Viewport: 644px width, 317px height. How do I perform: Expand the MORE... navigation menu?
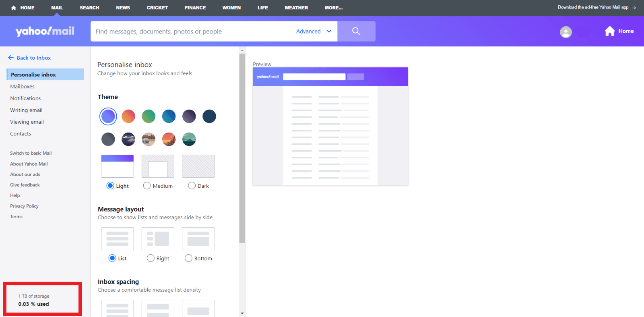click(x=334, y=8)
